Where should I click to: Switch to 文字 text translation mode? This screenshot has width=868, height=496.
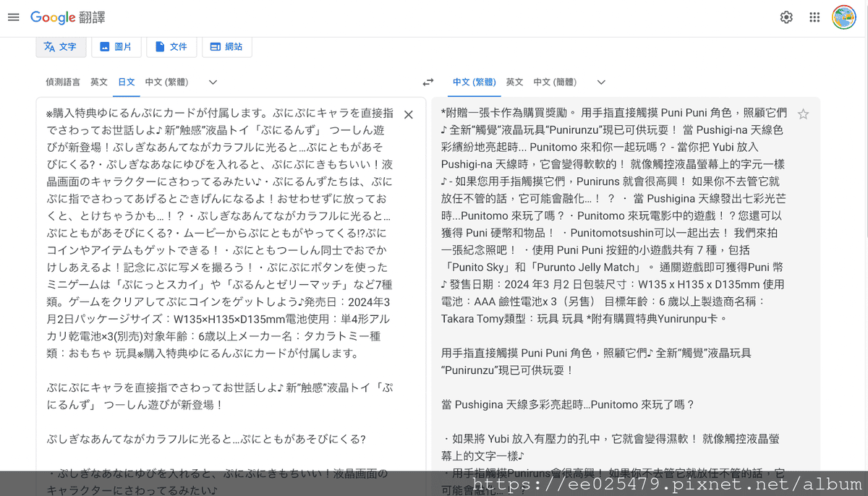61,47
